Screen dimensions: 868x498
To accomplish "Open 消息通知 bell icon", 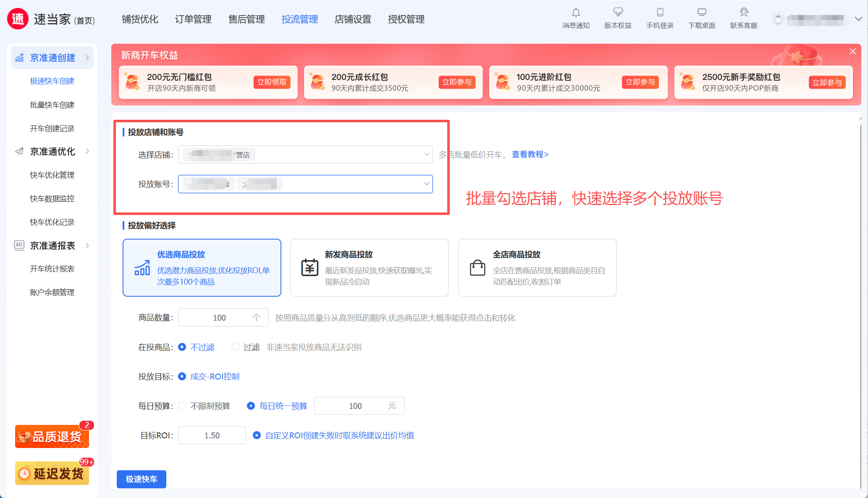I will point(576,13).
